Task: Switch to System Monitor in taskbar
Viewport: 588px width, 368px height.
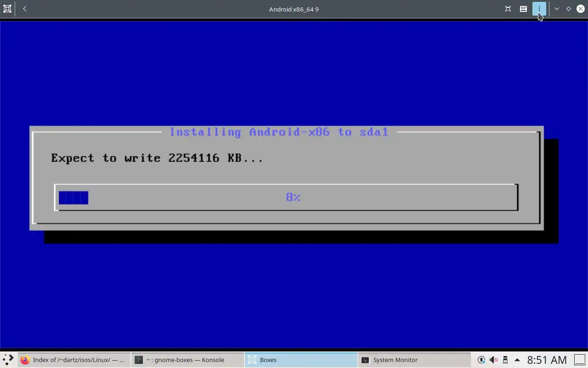Action: (414, 360)
